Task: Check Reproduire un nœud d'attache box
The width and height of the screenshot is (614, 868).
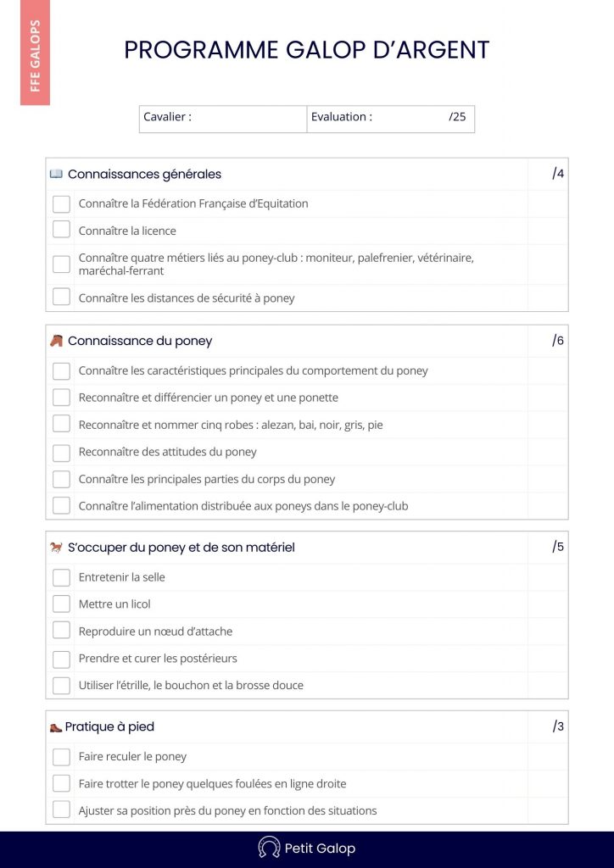Action: (61, 631)
